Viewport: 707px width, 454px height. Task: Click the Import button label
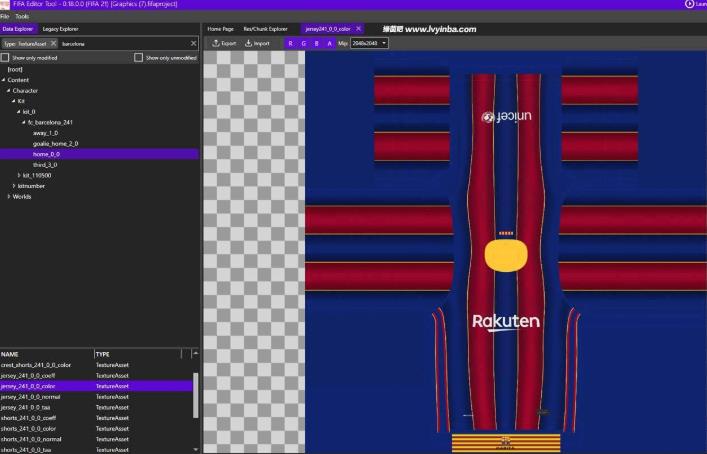(x=261, y=43)
